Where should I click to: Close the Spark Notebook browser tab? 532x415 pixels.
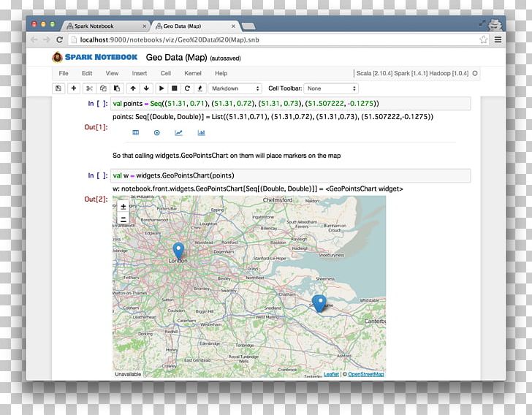pos(144,26)
